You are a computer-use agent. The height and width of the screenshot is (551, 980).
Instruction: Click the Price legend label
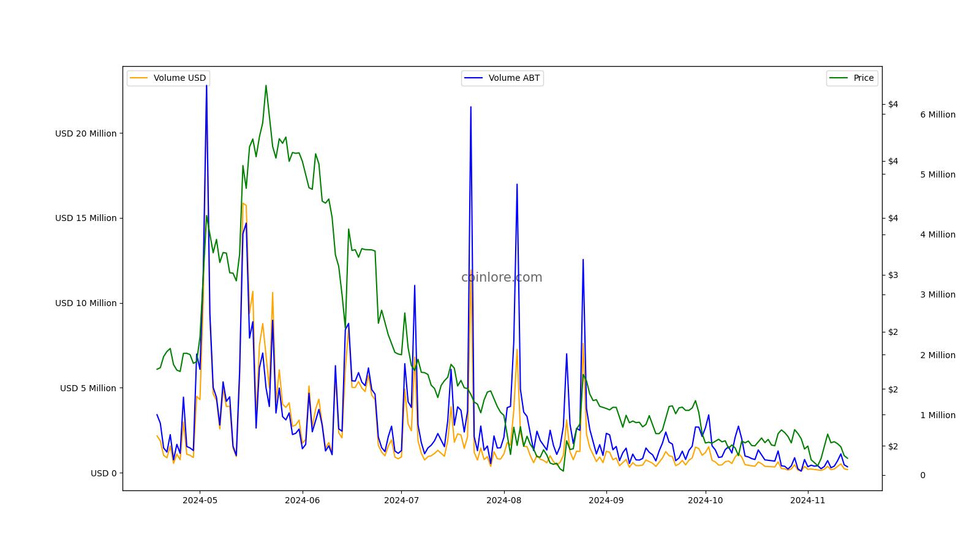pyautogui.click(x=864, y=78)
